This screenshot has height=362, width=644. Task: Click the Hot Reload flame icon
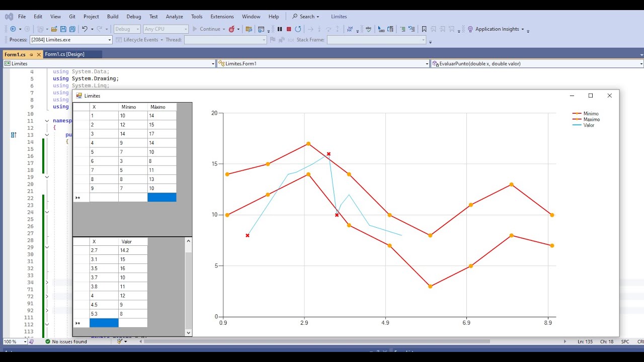tap(231, 29)
